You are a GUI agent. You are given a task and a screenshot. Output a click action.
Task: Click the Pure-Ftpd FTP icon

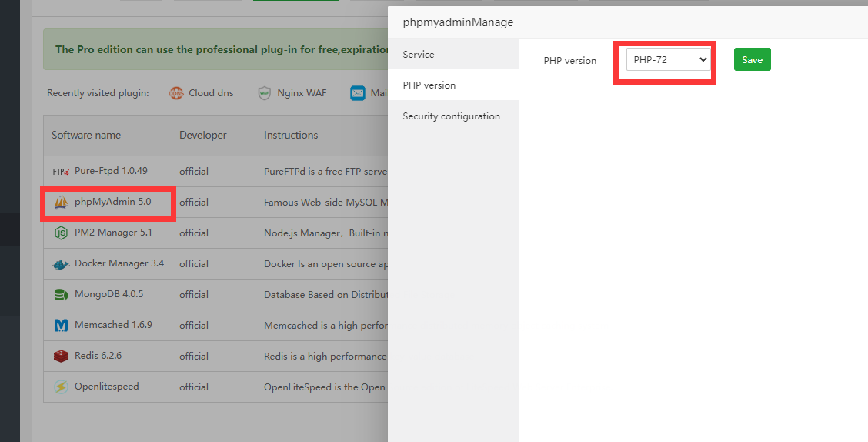pyautogui.click(x=61, y=172)
